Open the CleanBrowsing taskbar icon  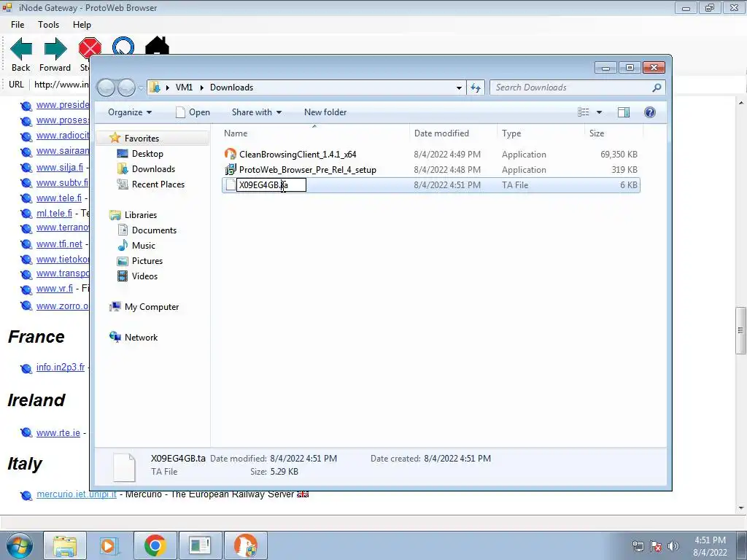pos(246,545)
